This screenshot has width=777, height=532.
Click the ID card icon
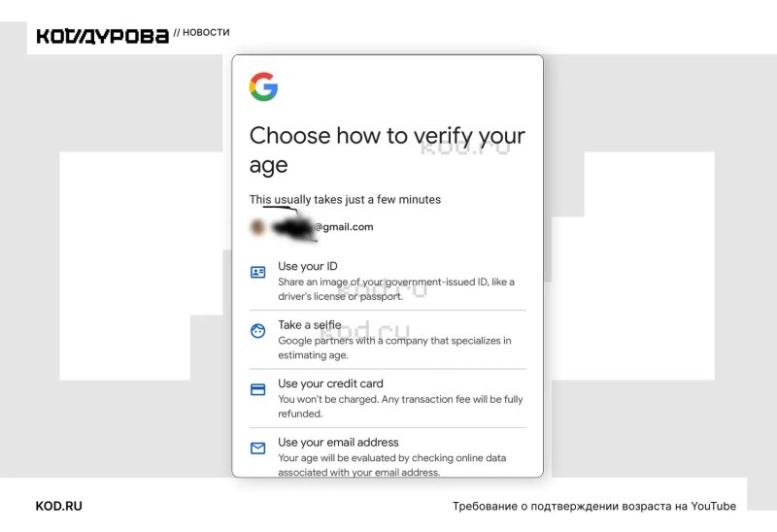[x=257, y=273]
